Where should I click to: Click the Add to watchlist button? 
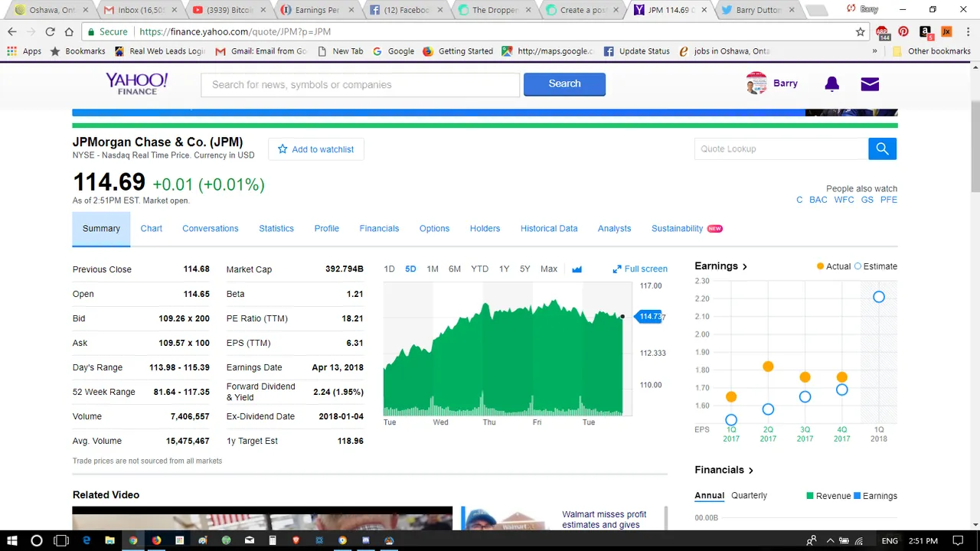[x=315, y=149]
